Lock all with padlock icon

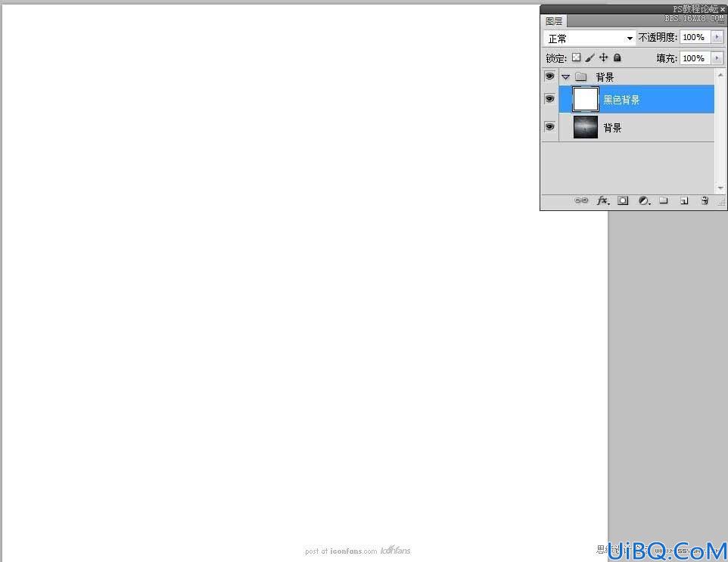click(x=617, y=57)
